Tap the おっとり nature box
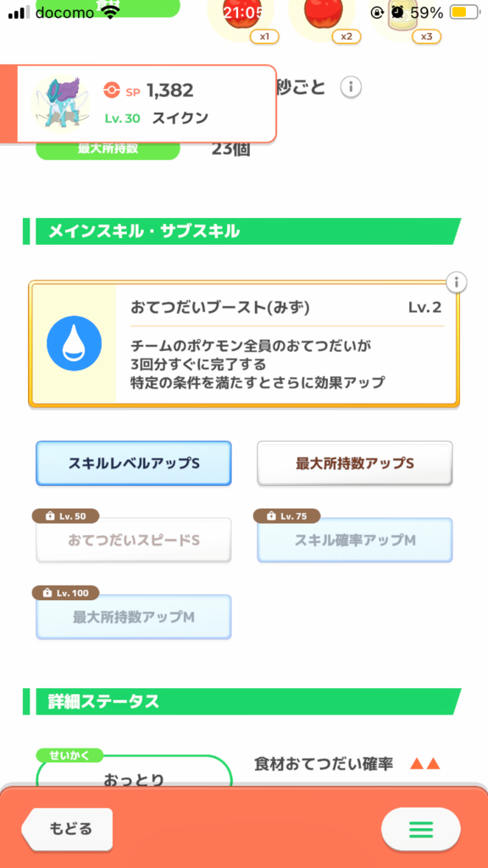The height and width of the screenshot is (868, 488). 134,771
